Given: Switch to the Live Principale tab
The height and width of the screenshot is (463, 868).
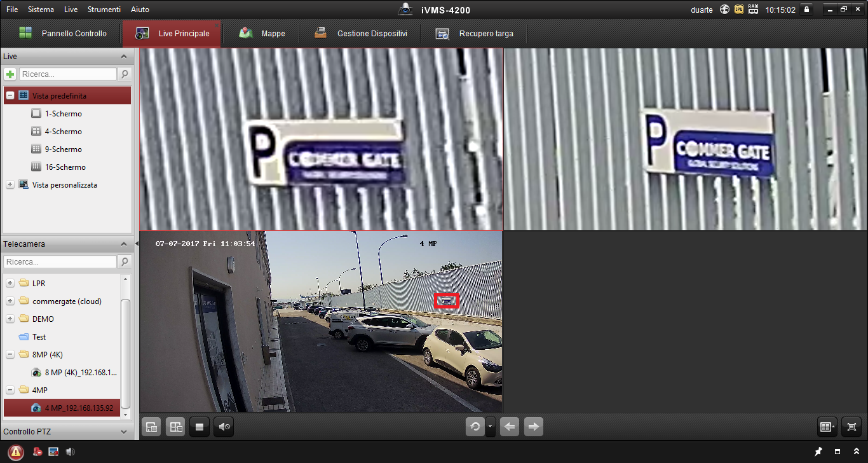Looking at the screenshot, I should pos(172,34).
